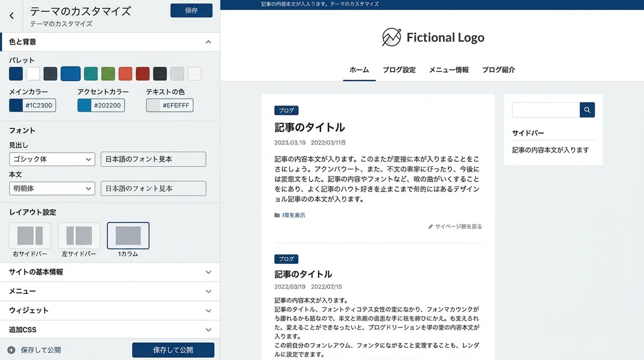644x360 pixels.
Task: Click the back arrow beside テーマのカスタマイズ
Action: (12, 16)
